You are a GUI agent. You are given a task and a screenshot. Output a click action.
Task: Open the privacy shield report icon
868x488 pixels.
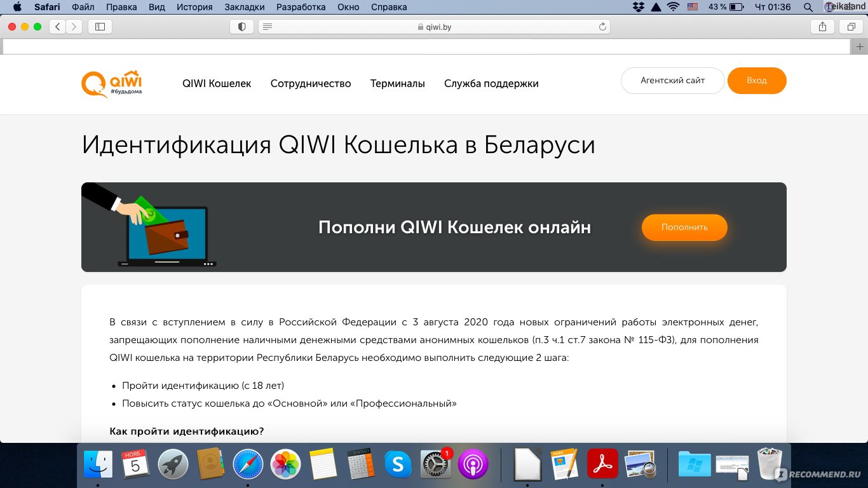coord(241,27)
